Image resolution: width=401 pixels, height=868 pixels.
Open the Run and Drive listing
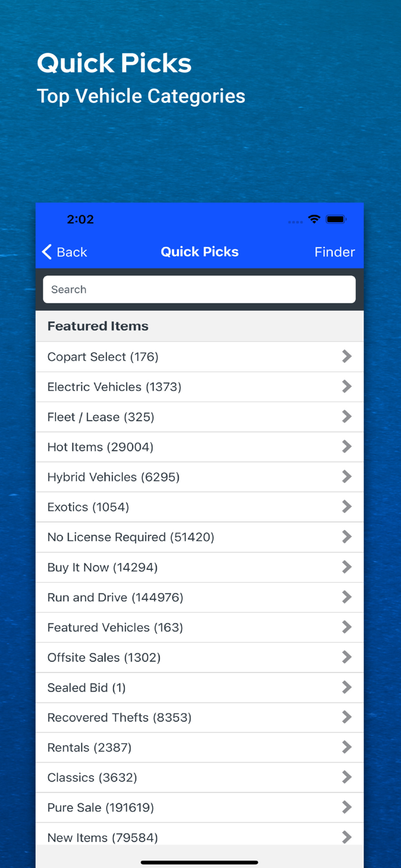[x=200, y=597]
